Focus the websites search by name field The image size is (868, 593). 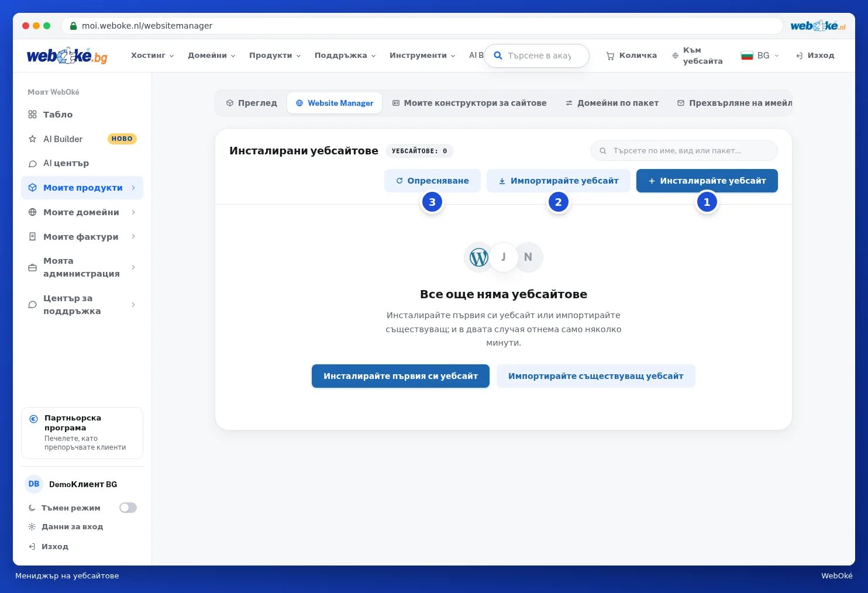pyautogui.click(x=684, y=150)
